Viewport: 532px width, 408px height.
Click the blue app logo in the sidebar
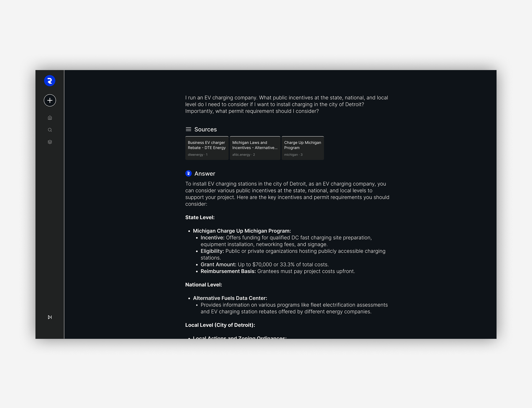pyautogui.click(x=50, y=81)
